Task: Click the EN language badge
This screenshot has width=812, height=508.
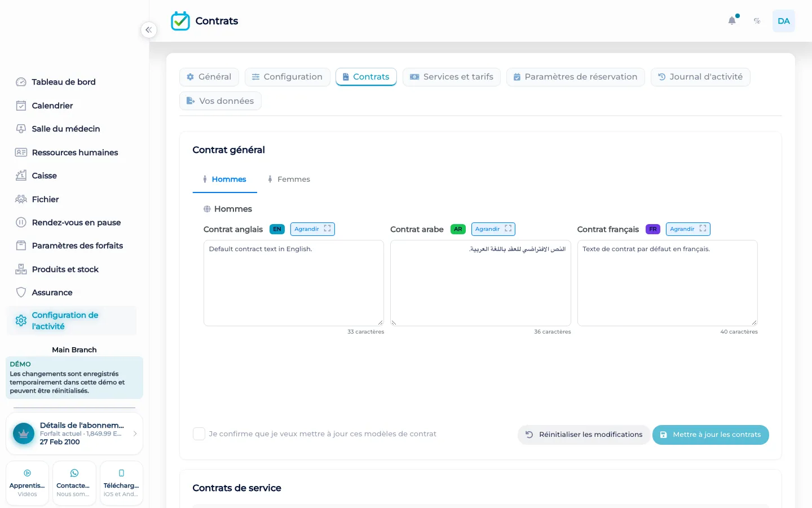Action: [277, 229]
